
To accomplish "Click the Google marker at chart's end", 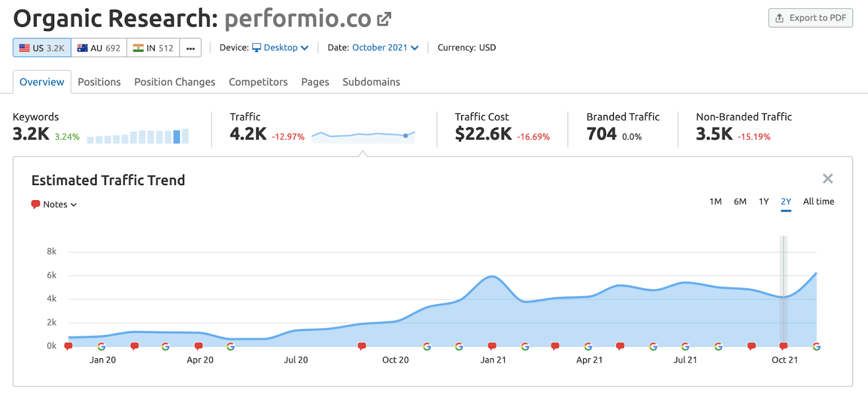I will (816, 346).
